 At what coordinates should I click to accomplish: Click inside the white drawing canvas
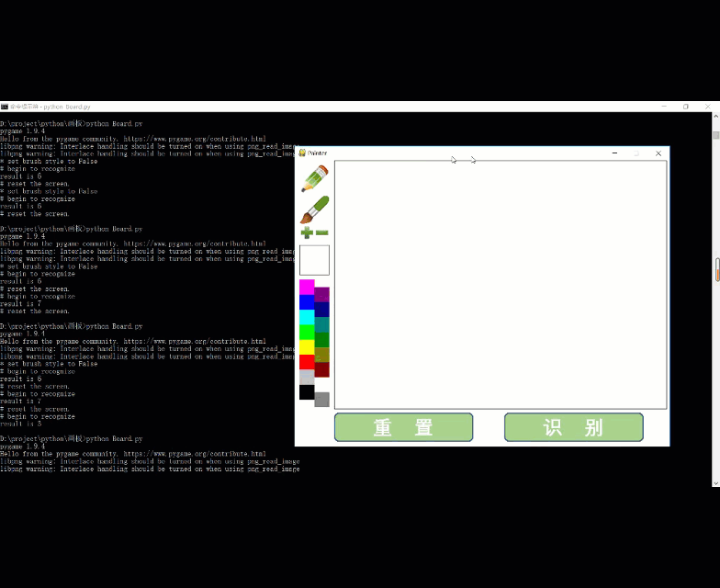(501, 285)
